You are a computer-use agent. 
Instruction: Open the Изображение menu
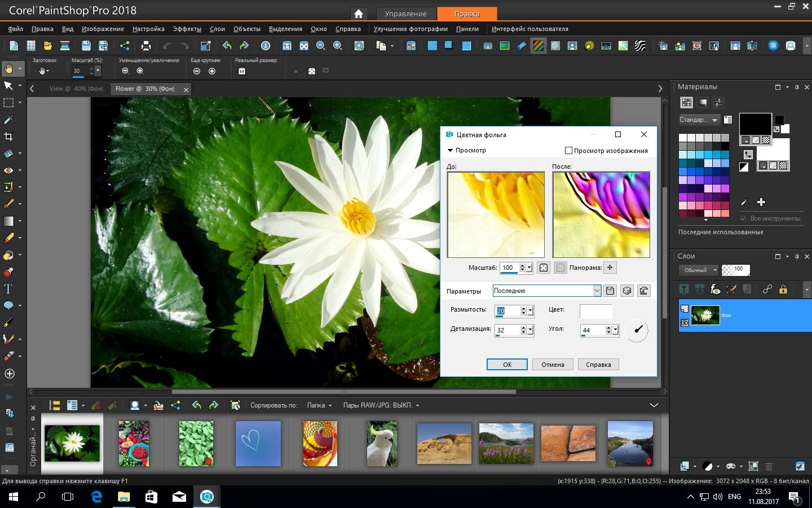[103, 29]
